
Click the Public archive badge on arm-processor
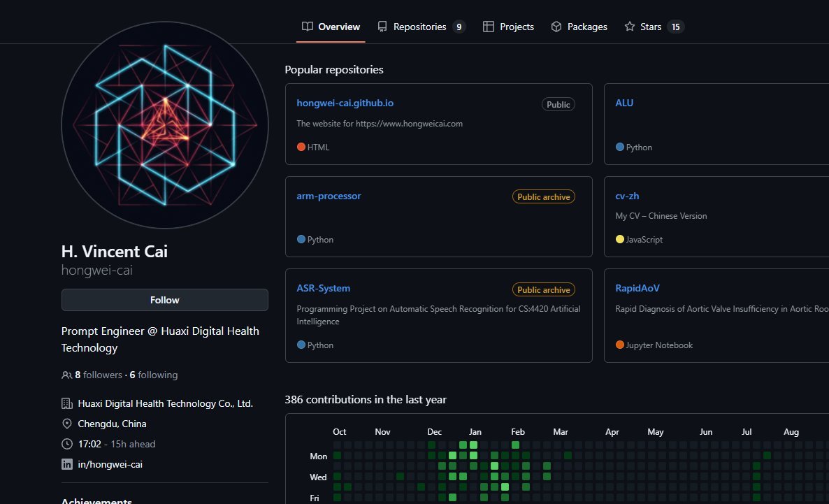pos(544,196)
